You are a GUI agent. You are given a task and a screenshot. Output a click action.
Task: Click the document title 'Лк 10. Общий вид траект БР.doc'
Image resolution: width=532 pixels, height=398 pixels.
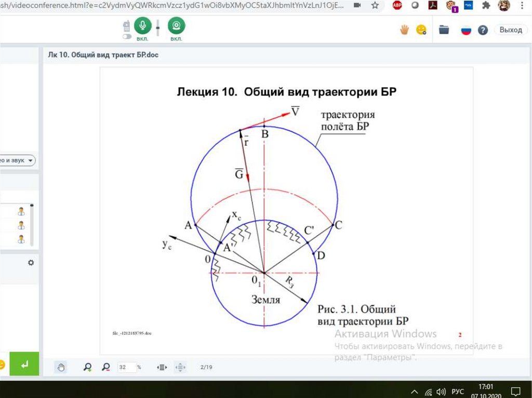click(x=103, y=55)
